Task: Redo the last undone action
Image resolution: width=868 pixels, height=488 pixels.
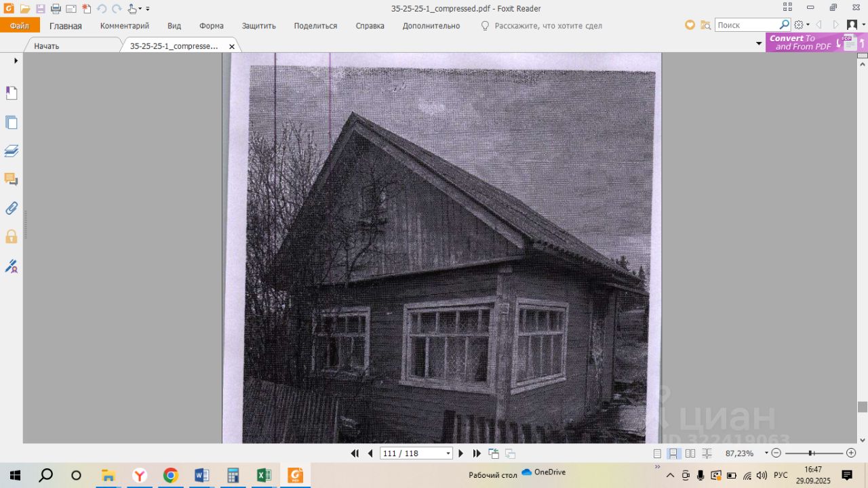Action: pyautogui.click(x=117, y=9)
